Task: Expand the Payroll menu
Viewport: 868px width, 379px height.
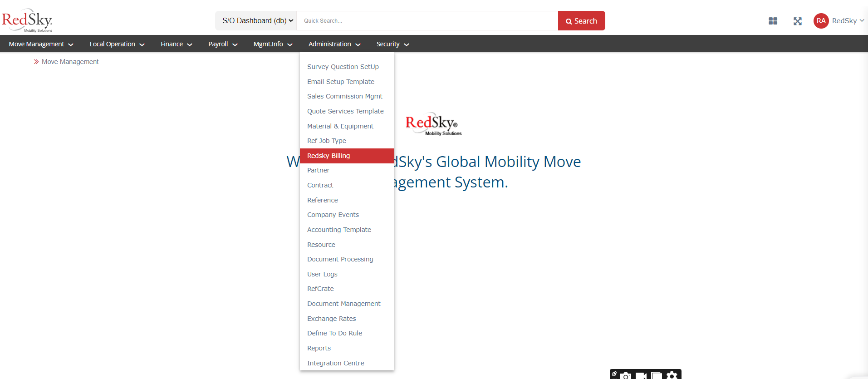Action: [223, 44]
